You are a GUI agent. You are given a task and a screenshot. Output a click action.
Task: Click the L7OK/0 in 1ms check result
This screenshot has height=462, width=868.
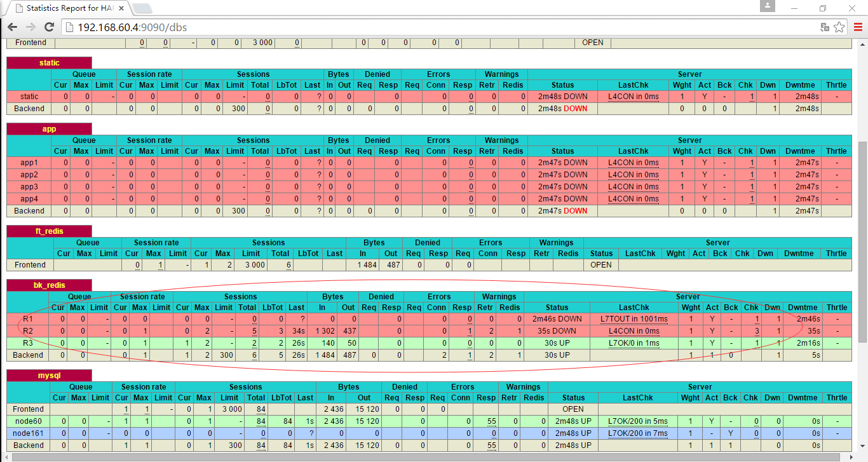[x=634, y=343]
